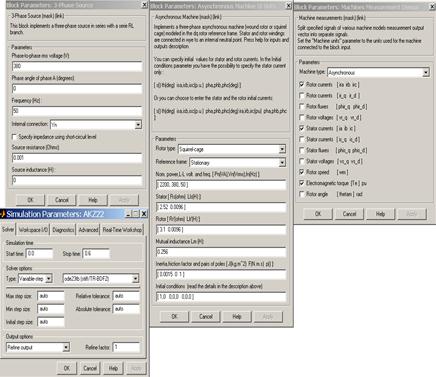The image size is (436, 377).
Task: Click the Source resistance (Ohms) field
Action: [x=77, y=158]
